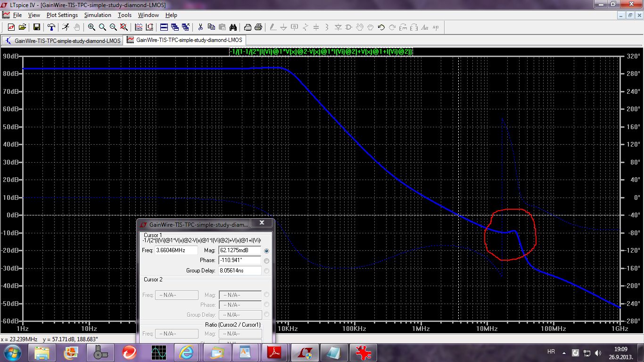Click the Copy toolbar icon
This screenshot has height=362, width=644.
coord(211,27)
